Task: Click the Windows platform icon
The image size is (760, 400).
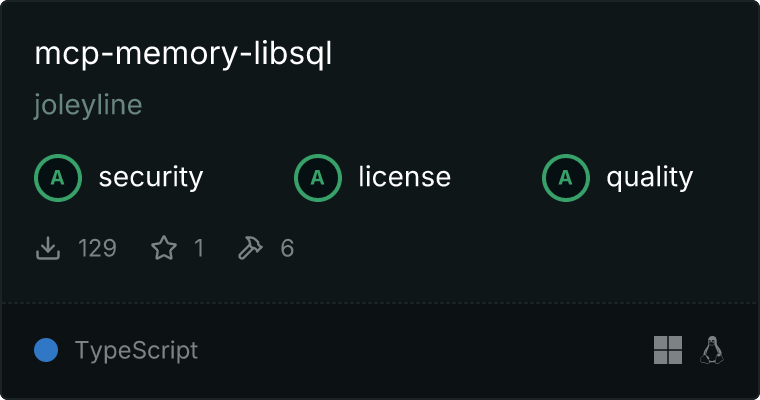Action: (668, 350)
